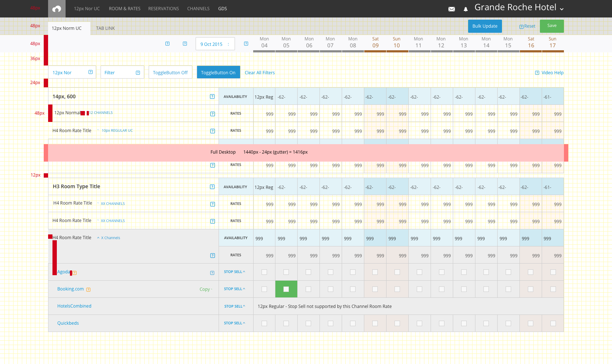The image size is (612, 364).
Task: Switch to the TAB LINK tab
Action: point(105,28)
